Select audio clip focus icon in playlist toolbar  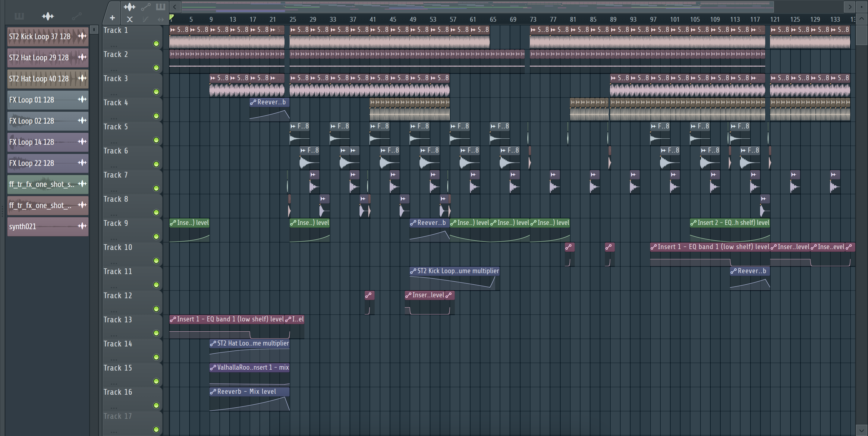[129, 6]
